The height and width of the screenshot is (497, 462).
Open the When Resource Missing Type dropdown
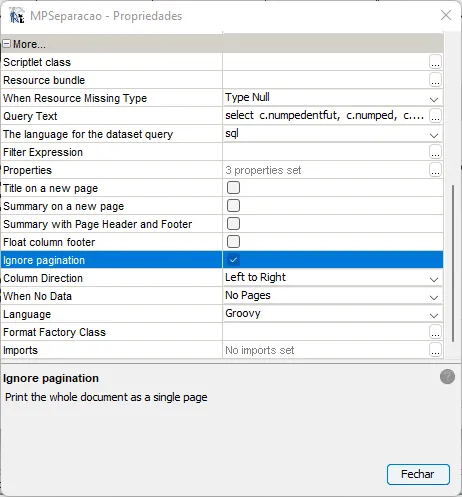pos(434,99)
